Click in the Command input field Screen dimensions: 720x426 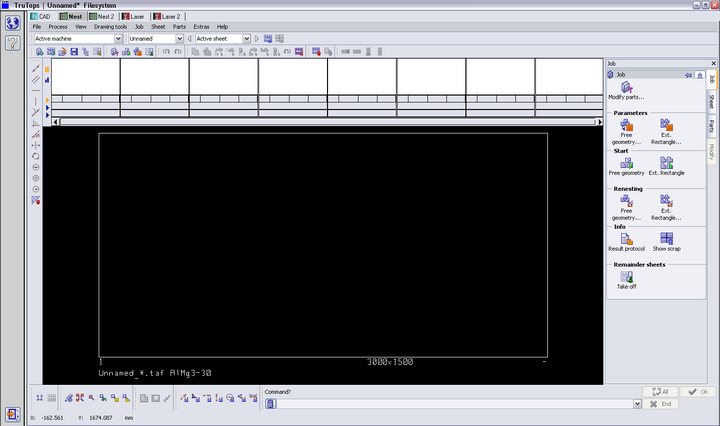[x=455, y=404]
